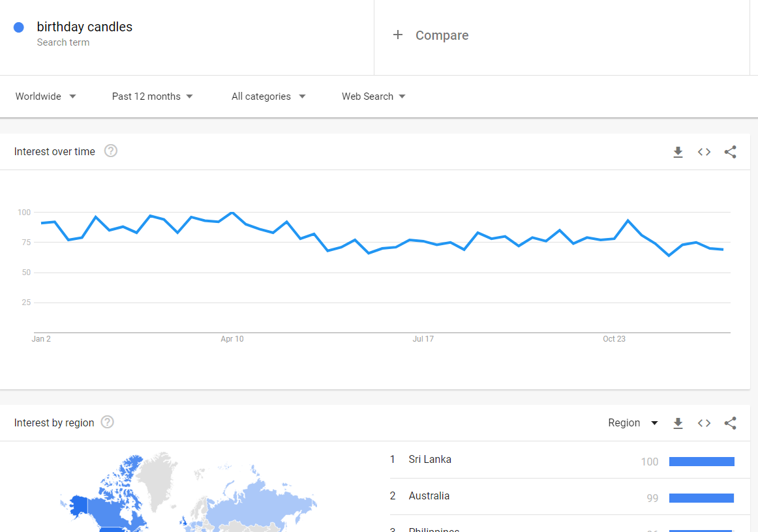This screenshot has height=532, width=758.
Task: Open embed code for Interest by region
Action: (704, 423)
